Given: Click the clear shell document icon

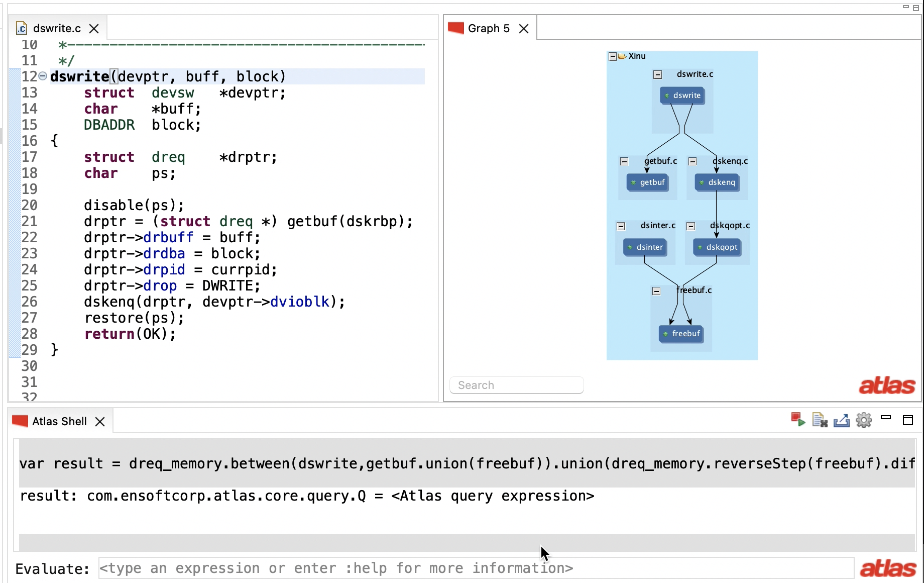Looking at the screenshot, I should [x=820, y=420].
